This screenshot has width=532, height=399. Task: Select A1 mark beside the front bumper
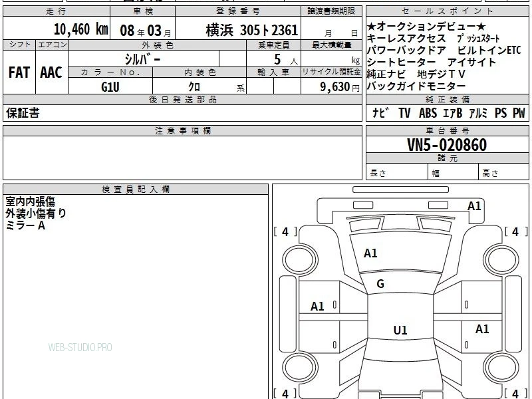click(474, 206)
